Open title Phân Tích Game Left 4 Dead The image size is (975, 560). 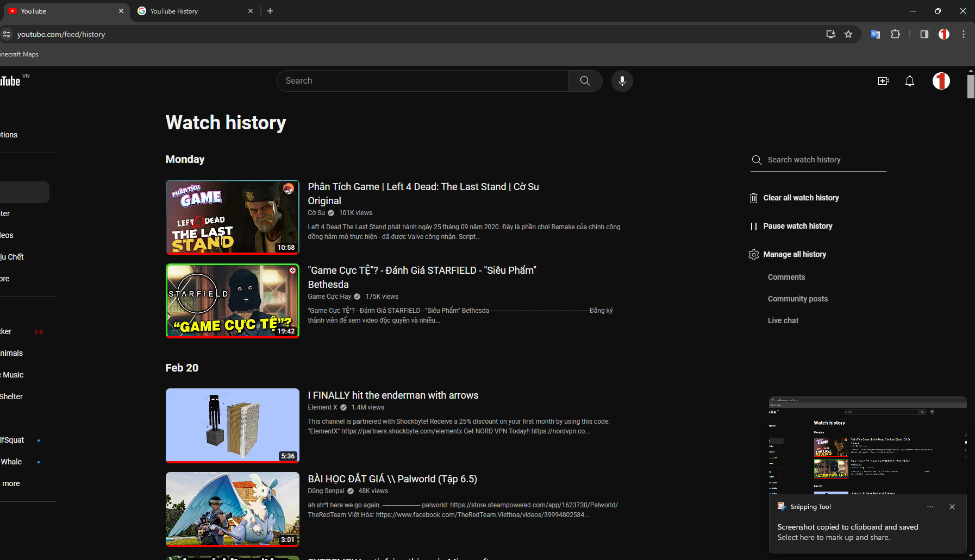pyautogui.click(x=423, y=194)
